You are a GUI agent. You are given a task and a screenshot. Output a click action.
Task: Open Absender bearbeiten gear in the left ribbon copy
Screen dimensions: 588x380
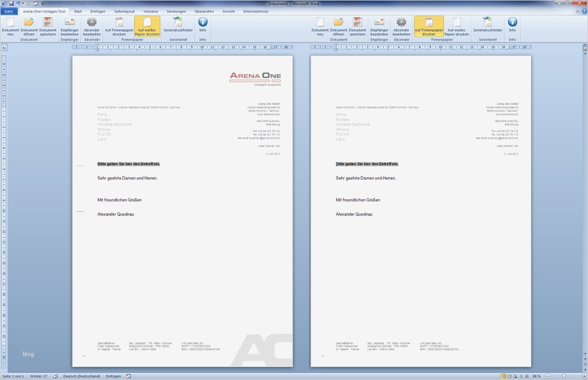coord(91,26)
